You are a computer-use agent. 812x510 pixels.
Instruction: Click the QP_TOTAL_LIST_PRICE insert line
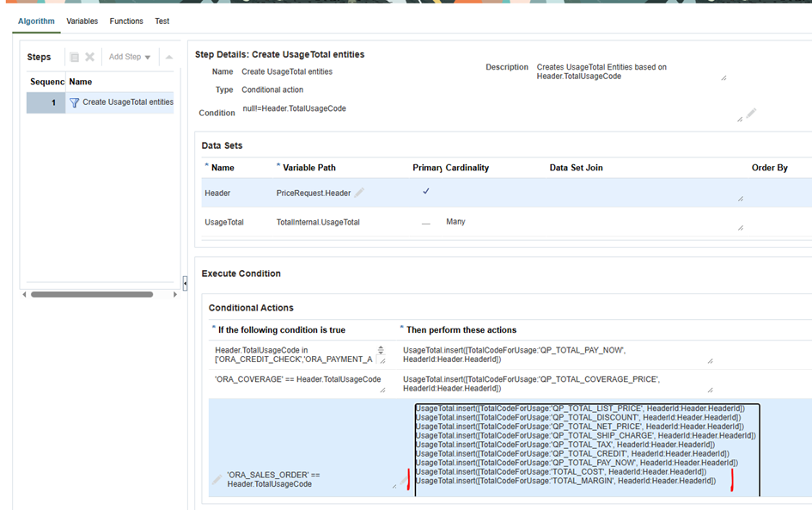point(580,409)
